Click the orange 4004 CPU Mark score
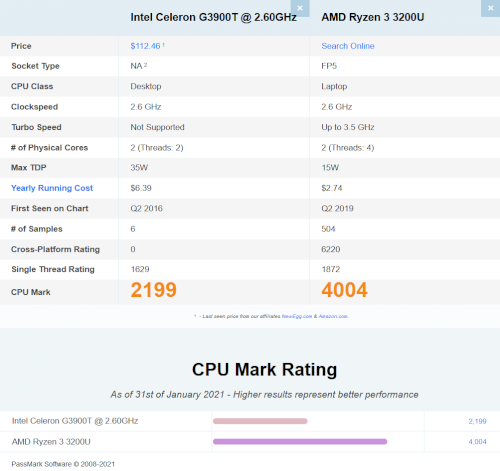 click(344, 290)
